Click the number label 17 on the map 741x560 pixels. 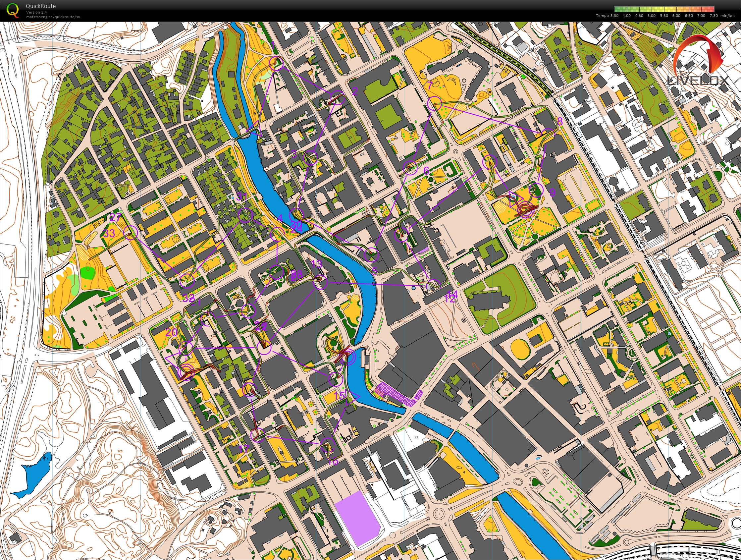(244, 449)
